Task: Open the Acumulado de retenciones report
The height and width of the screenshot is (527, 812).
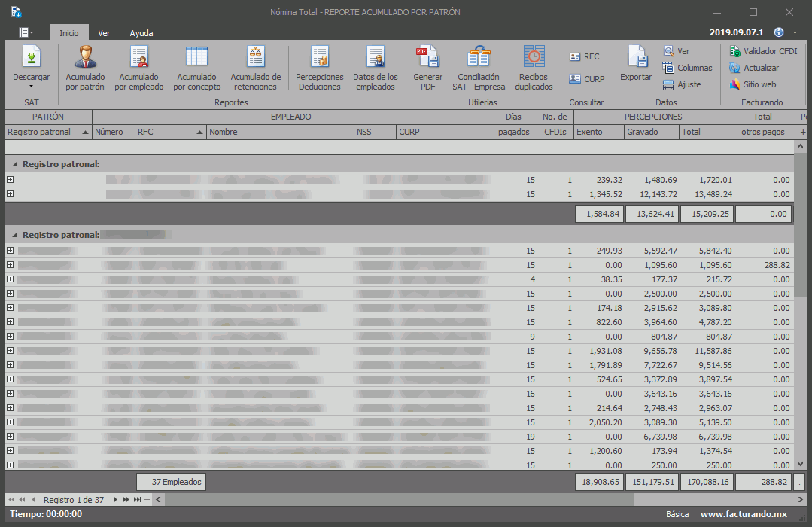Action: 255,58
